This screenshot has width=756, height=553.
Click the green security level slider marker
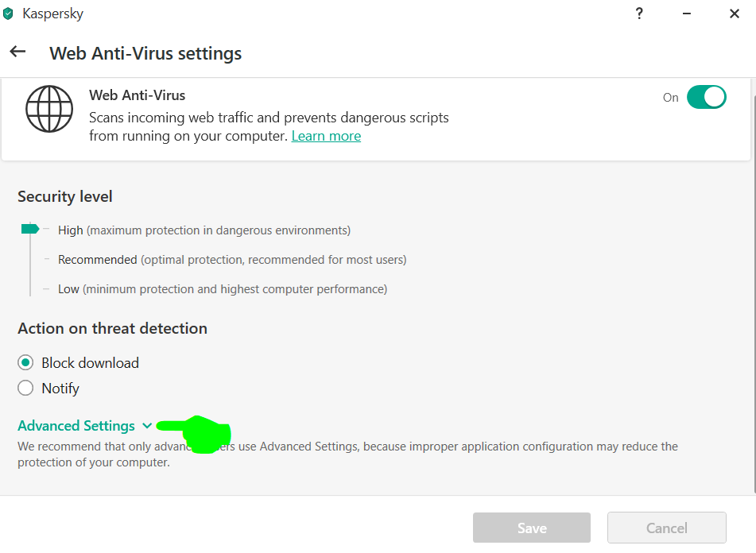point(30,229)
